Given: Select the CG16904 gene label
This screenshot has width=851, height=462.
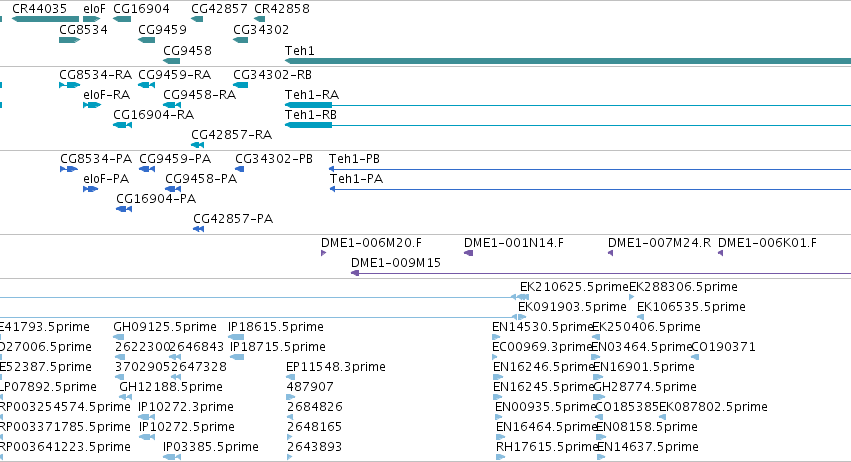Looking at the screenshot, I should [x=141, y=9].
